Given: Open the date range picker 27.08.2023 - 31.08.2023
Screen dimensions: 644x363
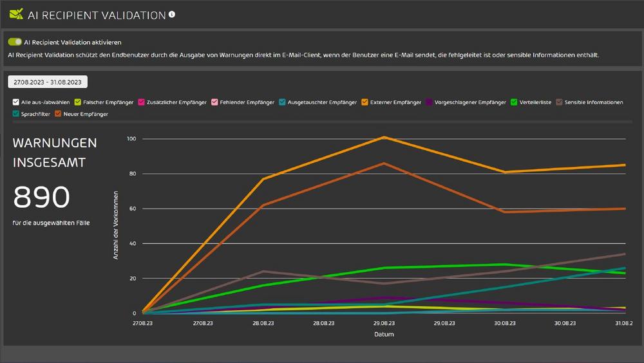Looking at the screenshot, I should click(x=48, y=82).
